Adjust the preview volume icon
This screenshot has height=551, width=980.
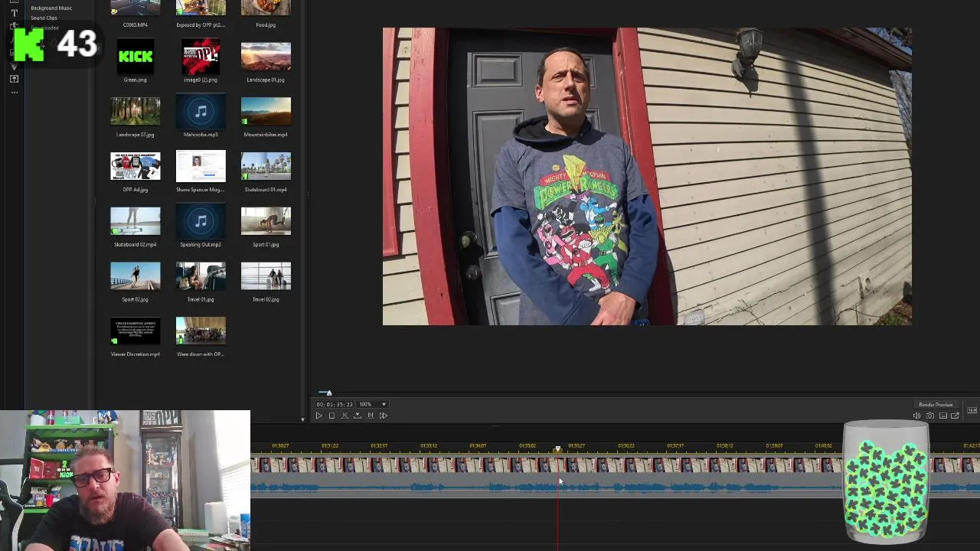tap(916, 416)
